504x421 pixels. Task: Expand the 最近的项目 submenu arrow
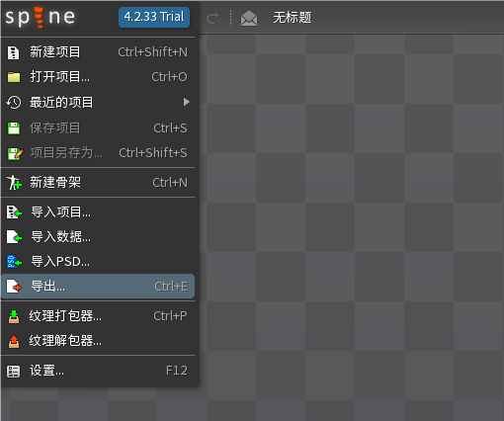click(187, 102)
